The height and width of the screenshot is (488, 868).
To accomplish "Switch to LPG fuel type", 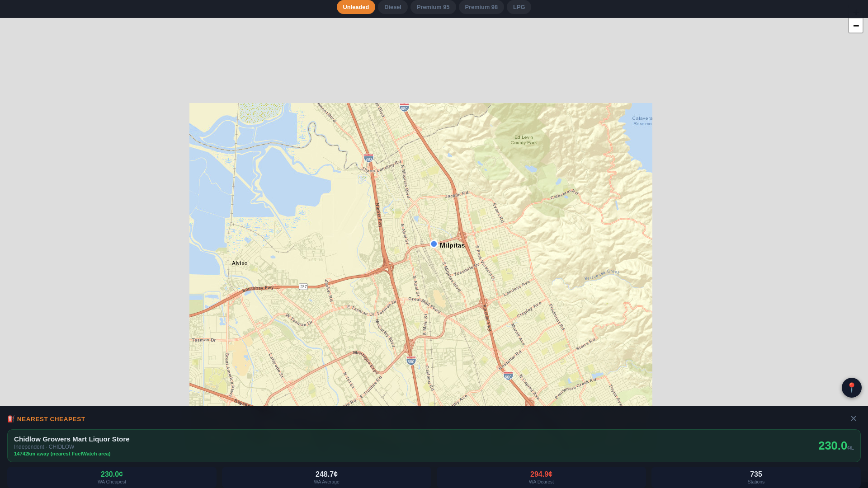I will tap(519, 7).
